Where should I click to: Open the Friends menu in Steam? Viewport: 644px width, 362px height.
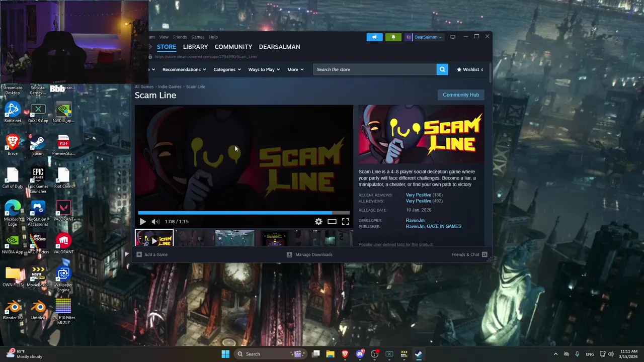point(180,37)
